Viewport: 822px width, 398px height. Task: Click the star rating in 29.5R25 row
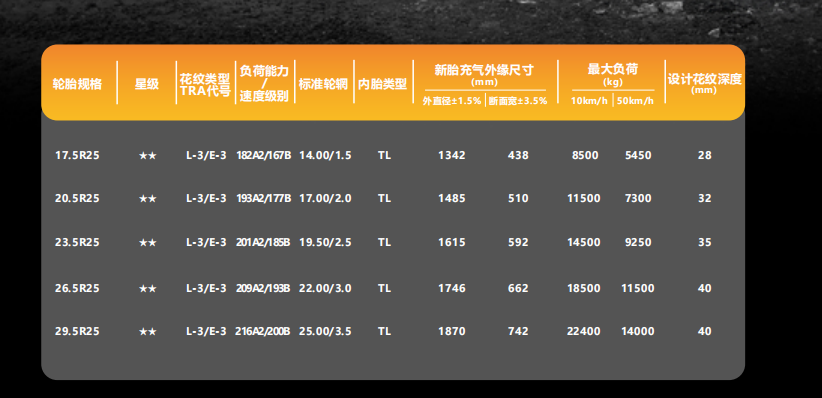click(x=147, y=332)
